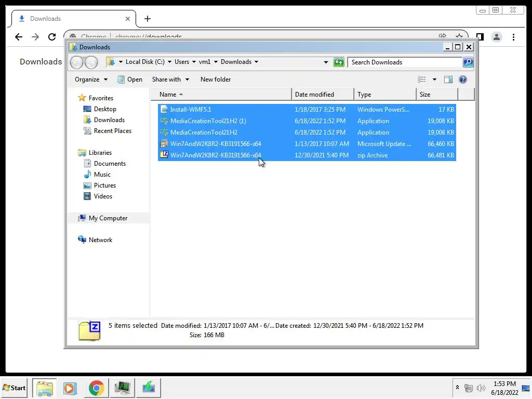The height and width of the screenshot is (399, 532).
Task: Show hidden tray icons arrow
Action: (x=457, y=387)
